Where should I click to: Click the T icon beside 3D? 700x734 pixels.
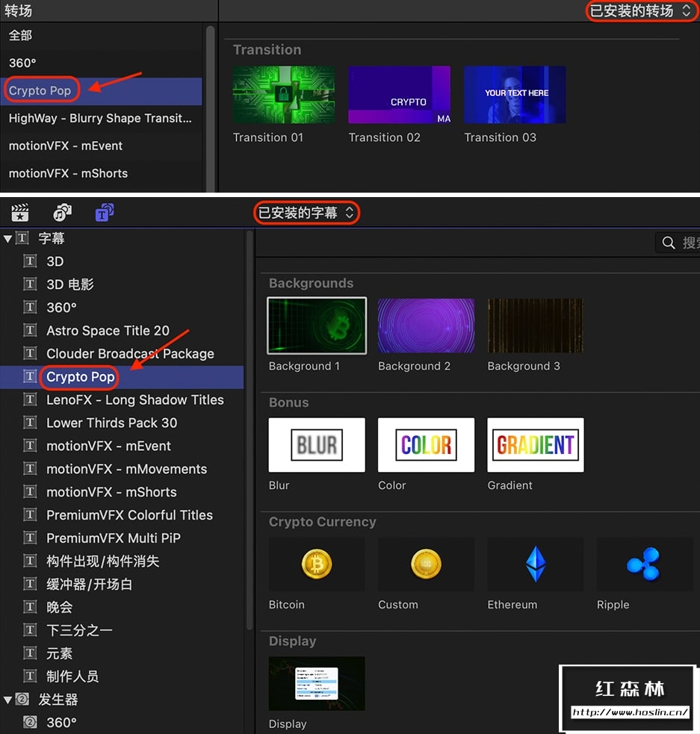(x=30, y=261)
